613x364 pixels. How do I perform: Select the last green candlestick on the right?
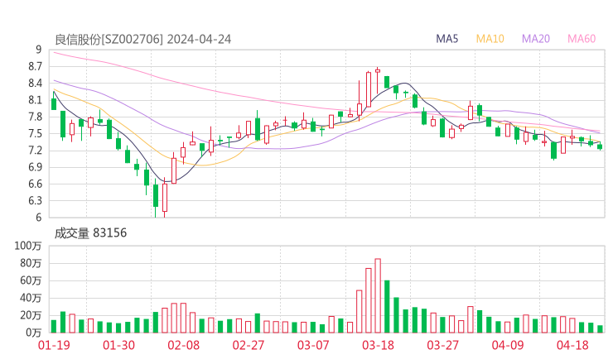tap(600, 147)
